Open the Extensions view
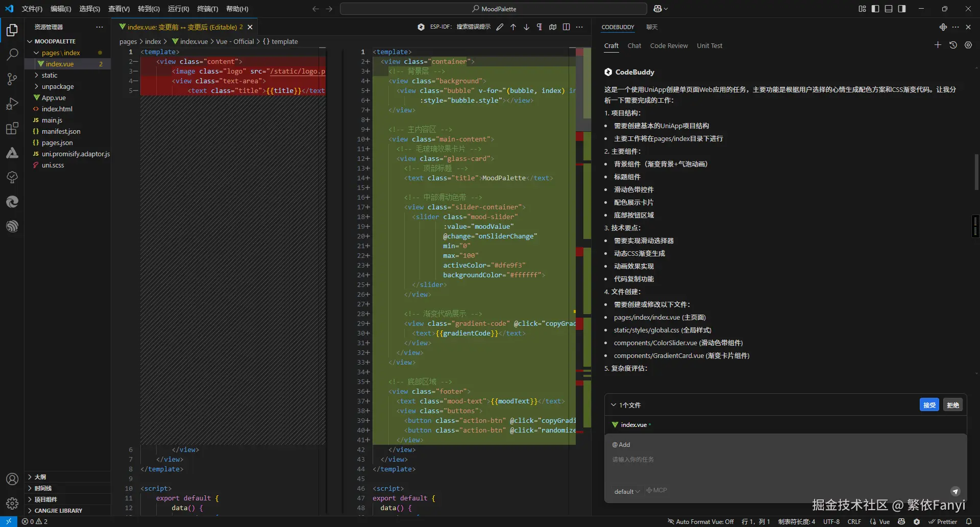 12,129
